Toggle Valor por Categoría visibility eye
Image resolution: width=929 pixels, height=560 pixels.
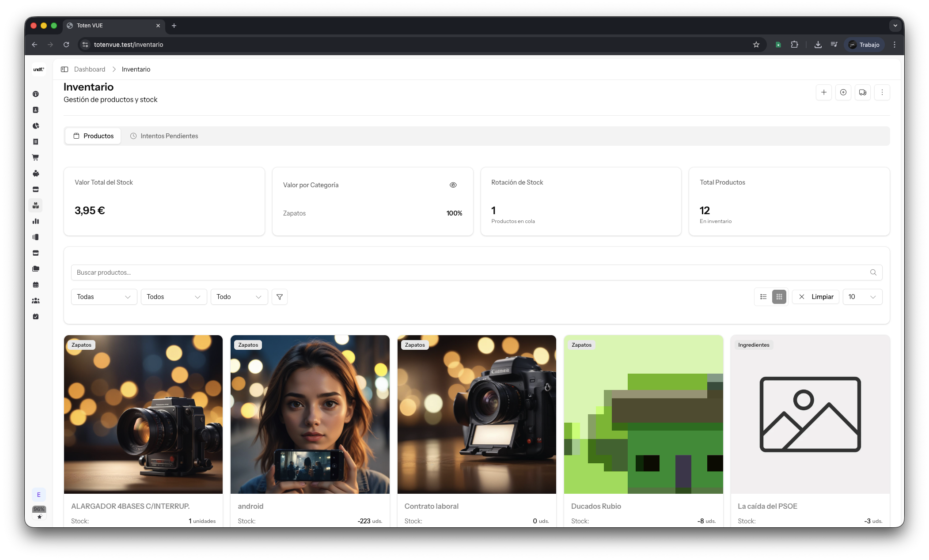[x=453, y=185]
